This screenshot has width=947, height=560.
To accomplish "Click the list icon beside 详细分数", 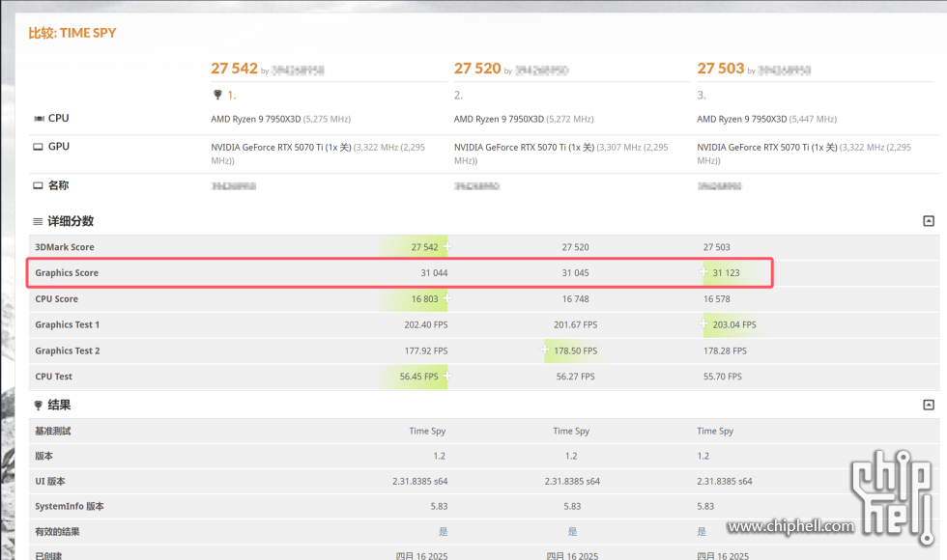I will point(38,221).
